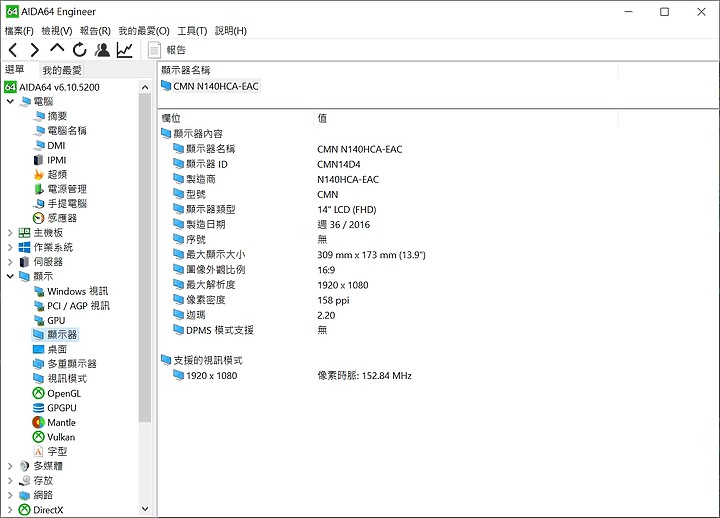Open the 我的最愛(O) menu

coord(144,31)
